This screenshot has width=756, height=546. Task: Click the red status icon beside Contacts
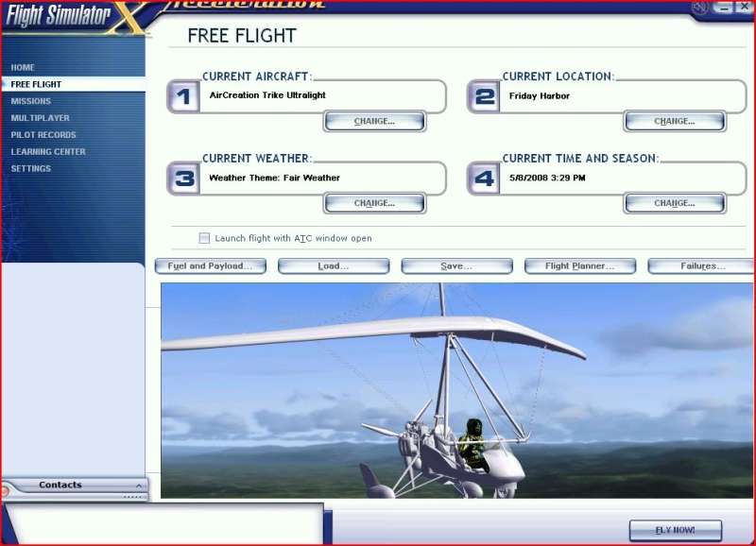point(5,491)
